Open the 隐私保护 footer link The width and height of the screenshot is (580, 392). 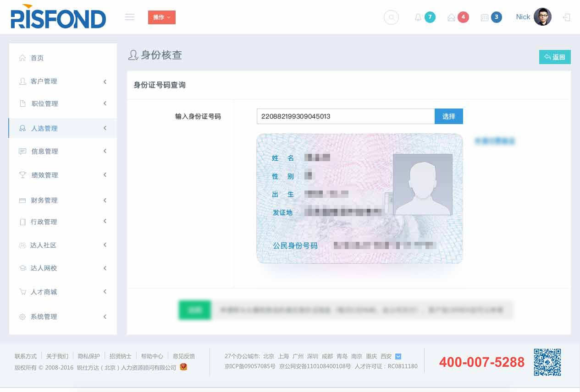88,356
